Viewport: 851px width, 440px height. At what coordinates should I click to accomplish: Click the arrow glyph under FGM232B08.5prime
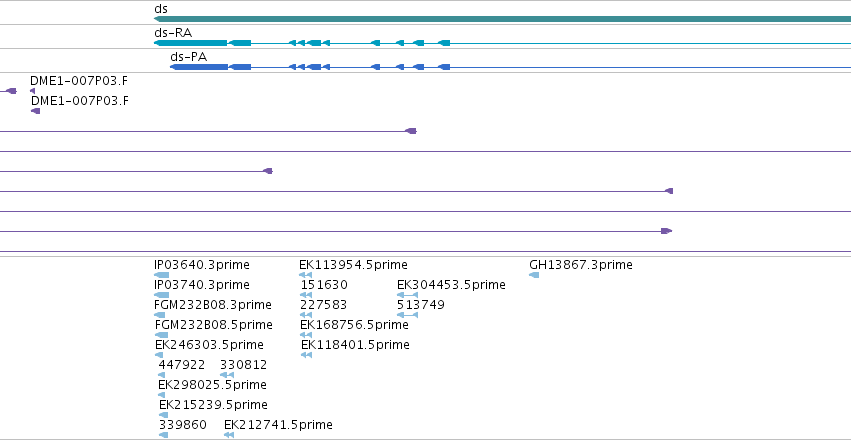click(161, 335)
